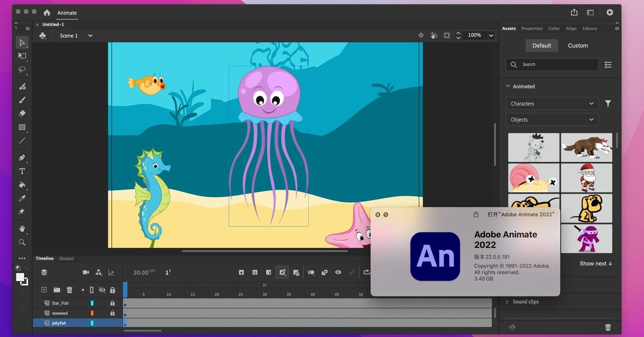The height and width of the screenshot is (337, 644).
Task: Expand the Sound clips section
Action: pyautogui.click(x=507, y=302)
